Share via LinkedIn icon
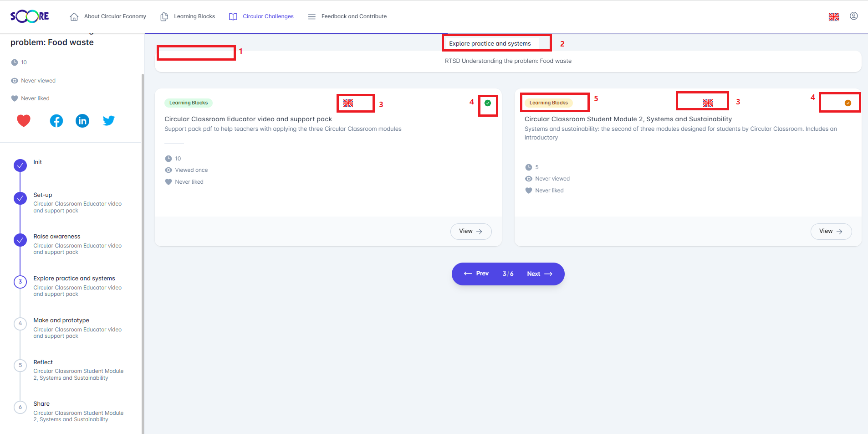This screenshot has width=868, height=434. (x=82, y=121)
